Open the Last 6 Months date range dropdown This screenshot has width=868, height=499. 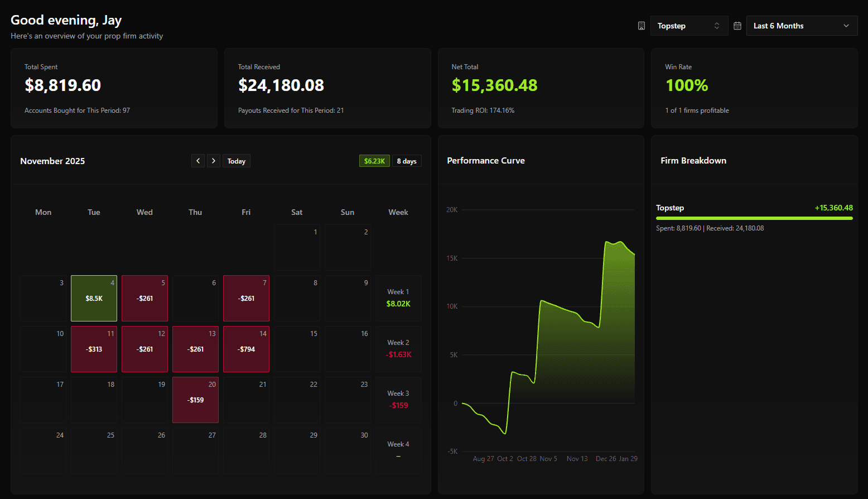click(802, 25)
